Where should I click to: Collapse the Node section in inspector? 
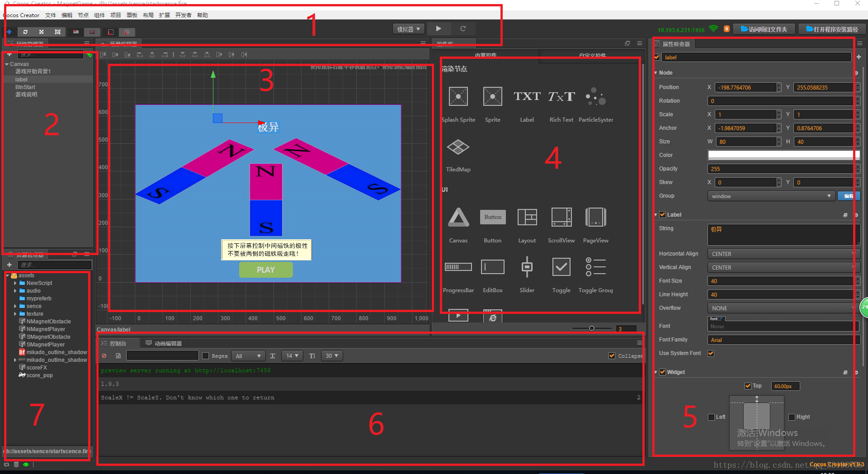pos(656,73)
